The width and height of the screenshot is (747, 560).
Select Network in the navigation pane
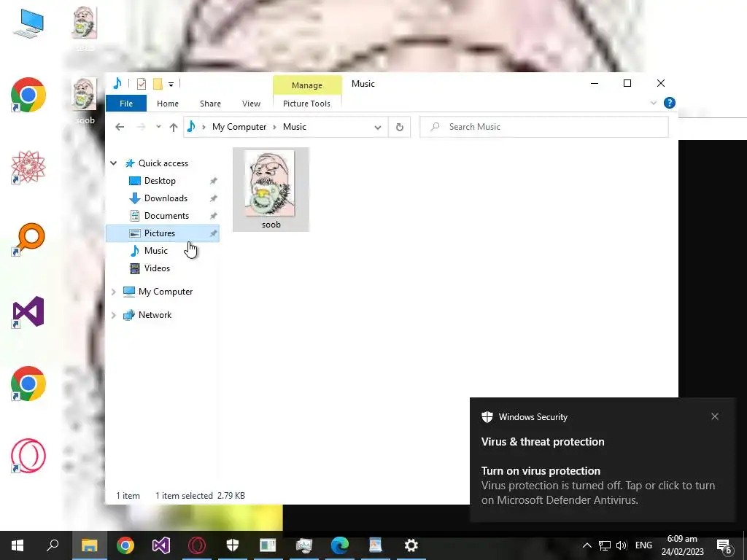(x=155, y=315)
